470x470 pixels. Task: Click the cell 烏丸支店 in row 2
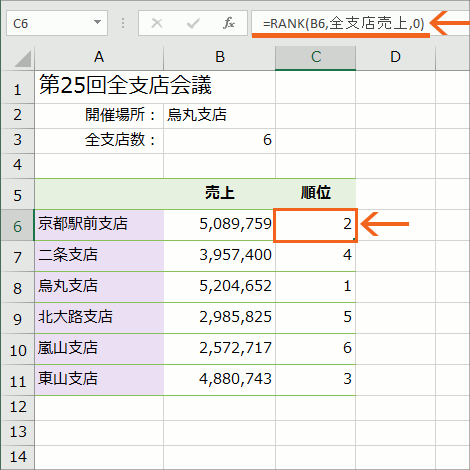click(220, 116)
